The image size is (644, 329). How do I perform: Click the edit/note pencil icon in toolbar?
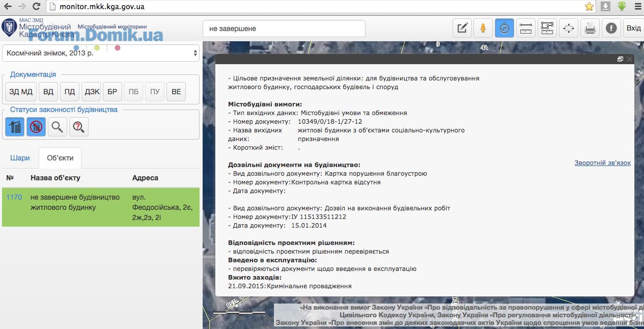(462, 29)
